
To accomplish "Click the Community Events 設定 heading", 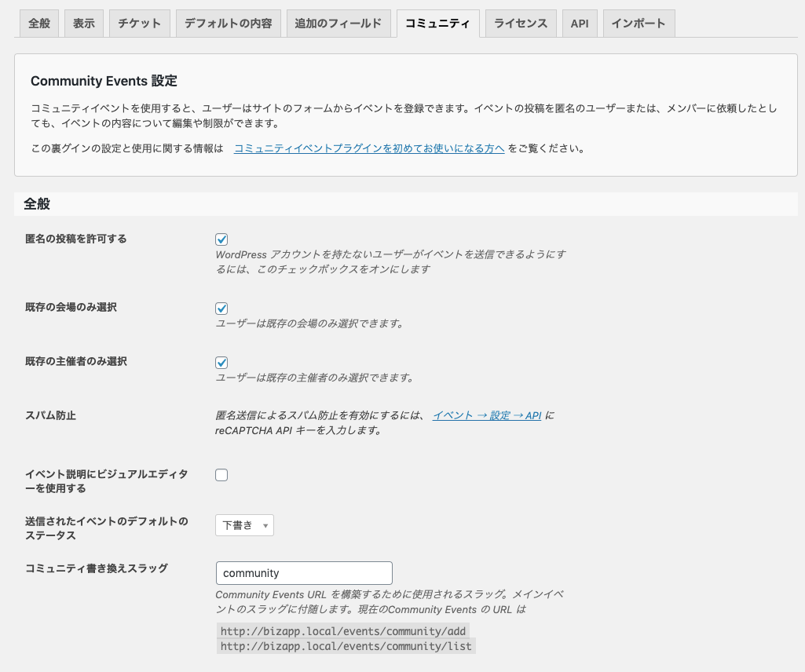I will (x=104, y=81).
